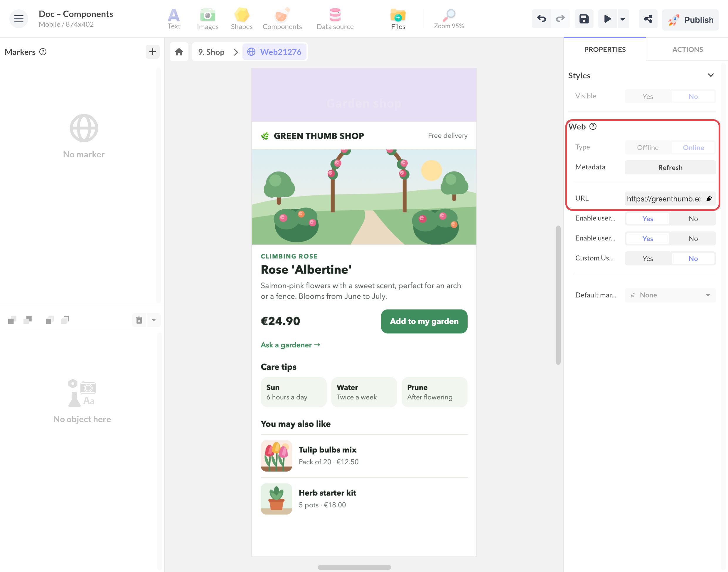Set Visible to No
Screen dimensions: 728x572
693,96
